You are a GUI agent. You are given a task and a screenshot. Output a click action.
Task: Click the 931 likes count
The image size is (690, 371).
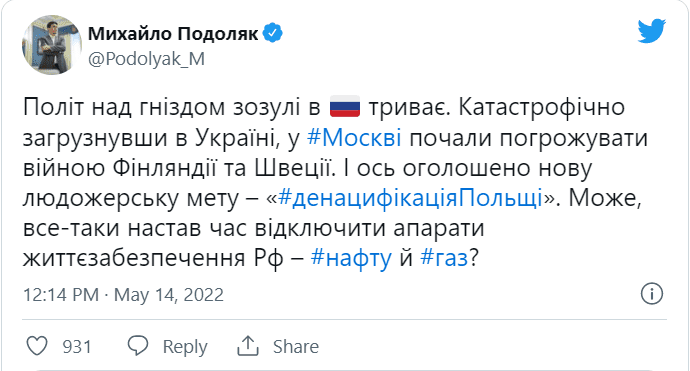[x=77, y=347]
